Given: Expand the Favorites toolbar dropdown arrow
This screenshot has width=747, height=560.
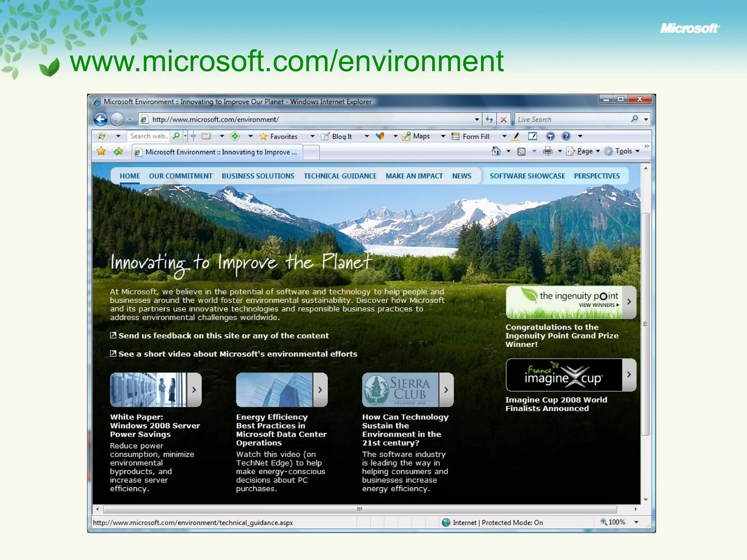Looking at the screenshot, I should point(312,136).
